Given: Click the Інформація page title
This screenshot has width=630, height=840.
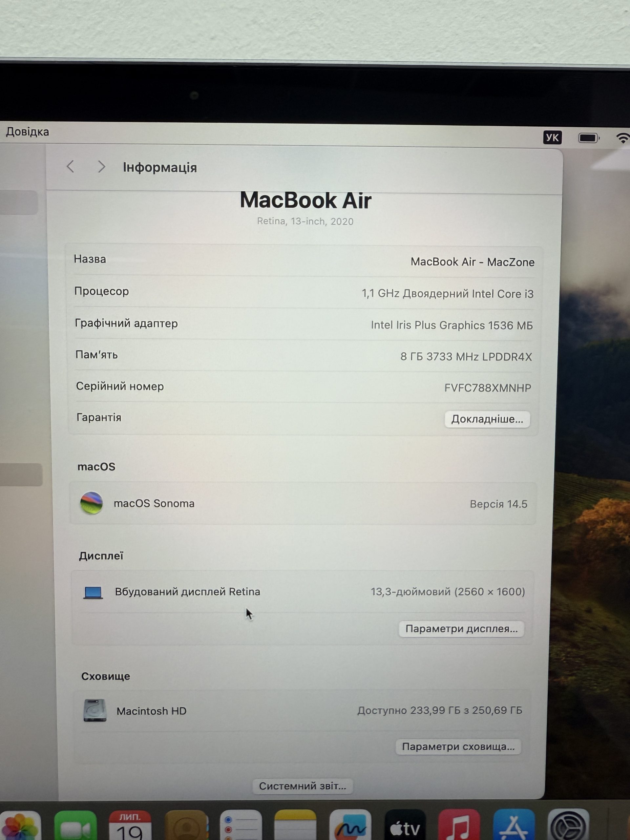Looking at the screenshot, I should tap(160, 167).
